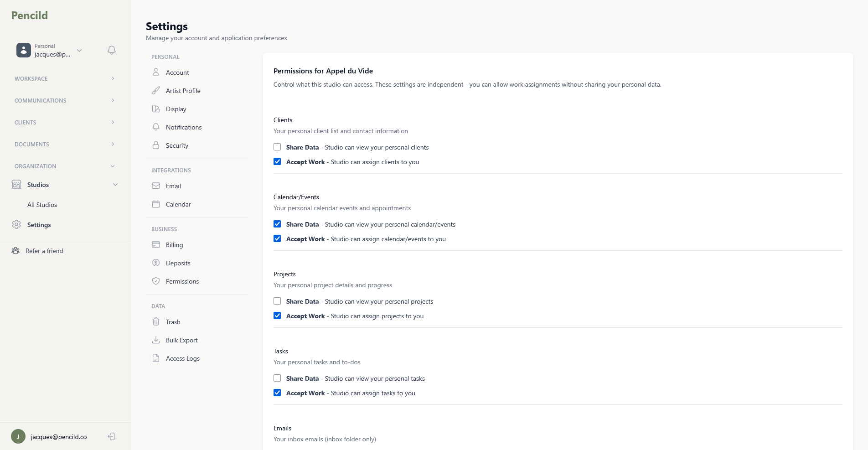Navigate to the Billing settings

click(174, 244)
